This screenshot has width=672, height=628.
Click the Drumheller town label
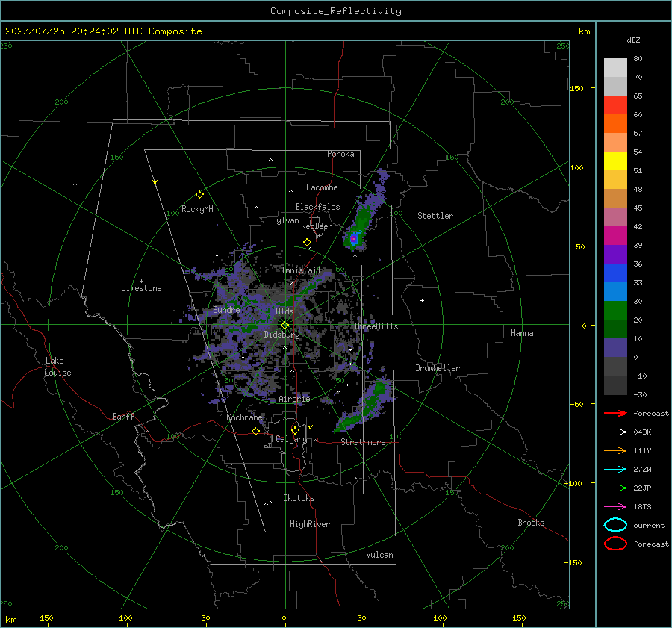pos(438,368)
